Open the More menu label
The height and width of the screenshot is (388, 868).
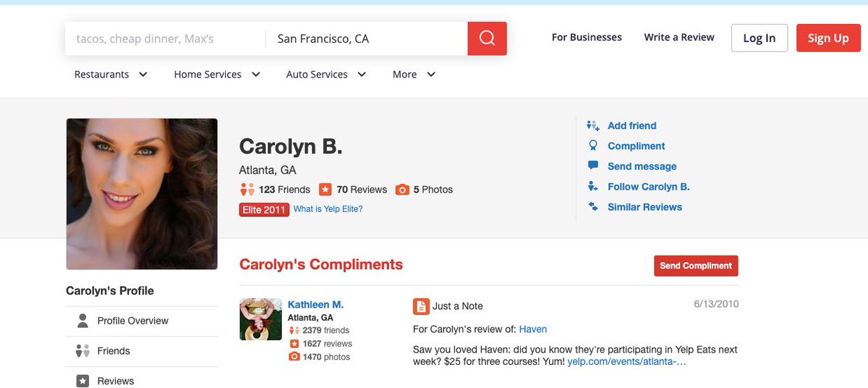[404, 75]
